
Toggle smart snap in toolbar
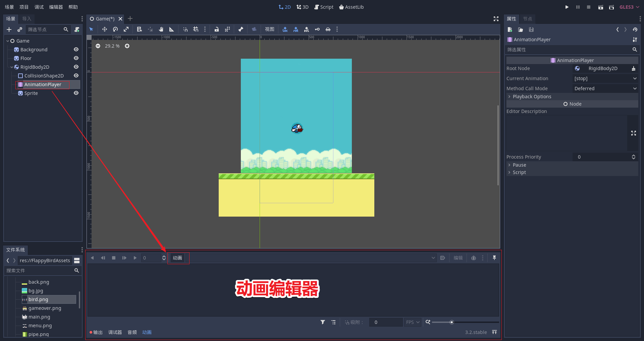[185, 30]
